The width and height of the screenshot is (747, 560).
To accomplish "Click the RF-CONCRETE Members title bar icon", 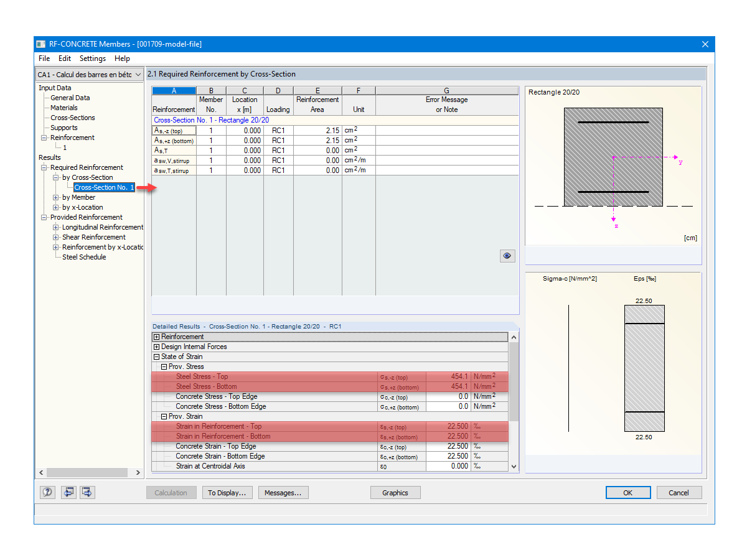I will coord(41,44).
